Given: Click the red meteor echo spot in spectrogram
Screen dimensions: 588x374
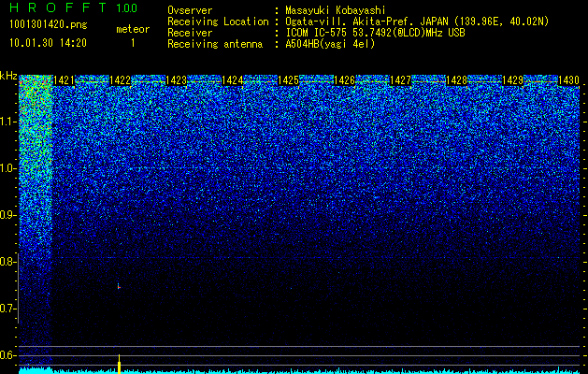Looking at the screenshot, I should pos(119,287).
